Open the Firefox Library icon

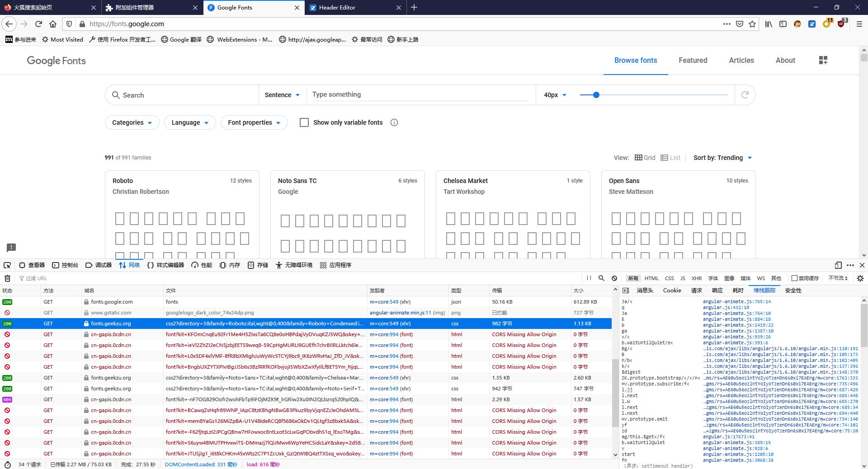[x=769, y=24]
